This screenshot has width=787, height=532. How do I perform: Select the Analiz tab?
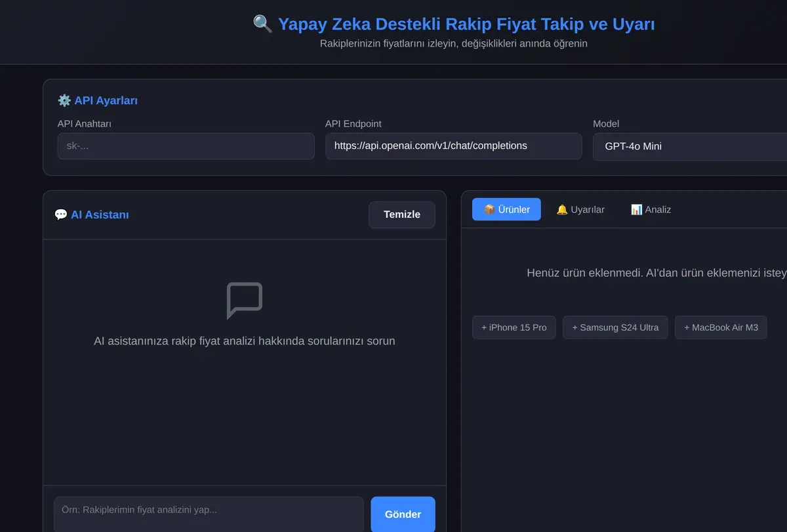pos(651,209)
